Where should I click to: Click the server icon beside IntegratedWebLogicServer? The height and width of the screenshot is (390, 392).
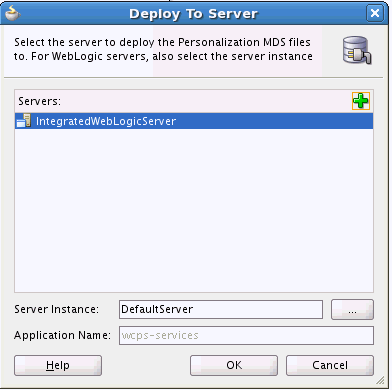click(x=24, y=121)
